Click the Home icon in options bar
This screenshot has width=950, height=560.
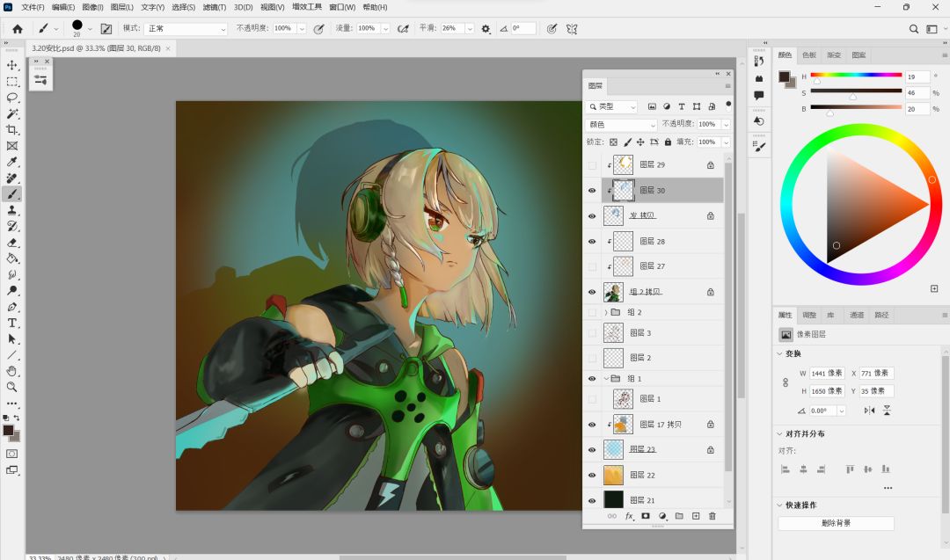[x=18, y=28]
